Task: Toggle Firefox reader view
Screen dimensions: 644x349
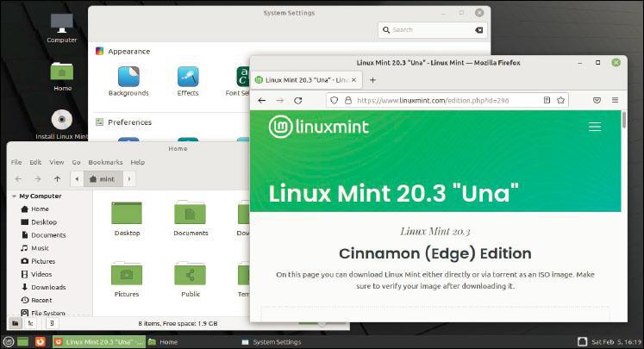Action: pos(547,100)
